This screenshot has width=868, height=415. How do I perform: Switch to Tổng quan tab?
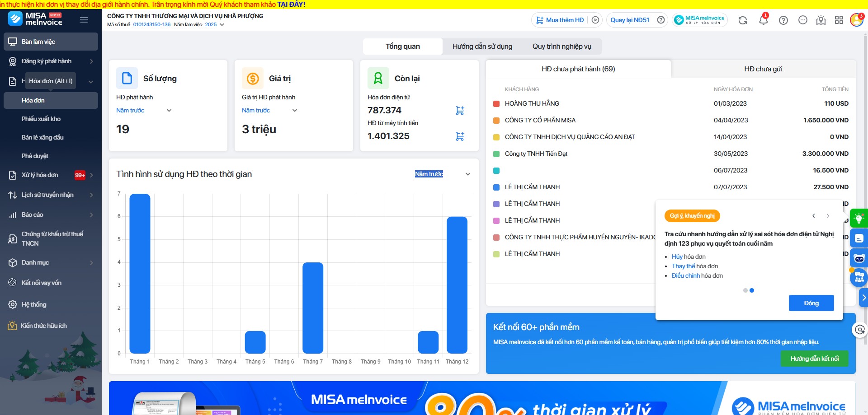tap(403, 46)
